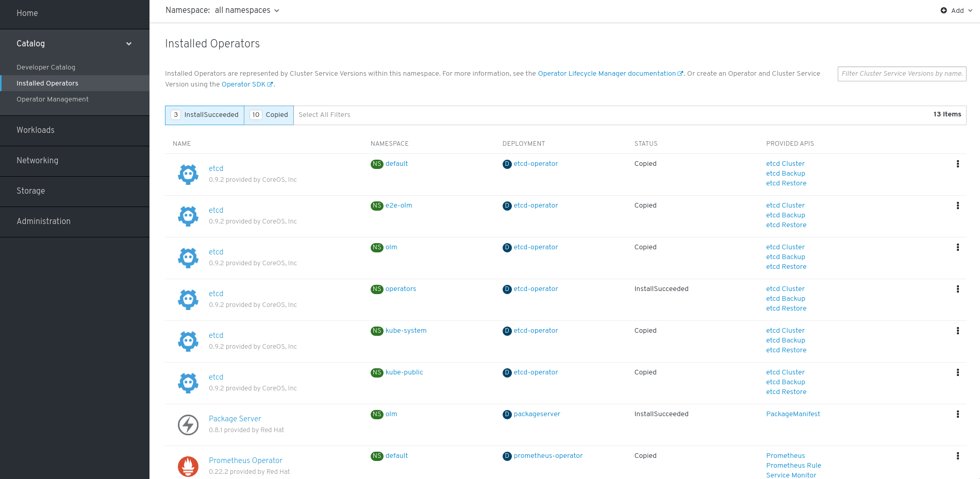The image size is (980, 479).
Task: Toggle the Copied status filter
Action: 269,115
